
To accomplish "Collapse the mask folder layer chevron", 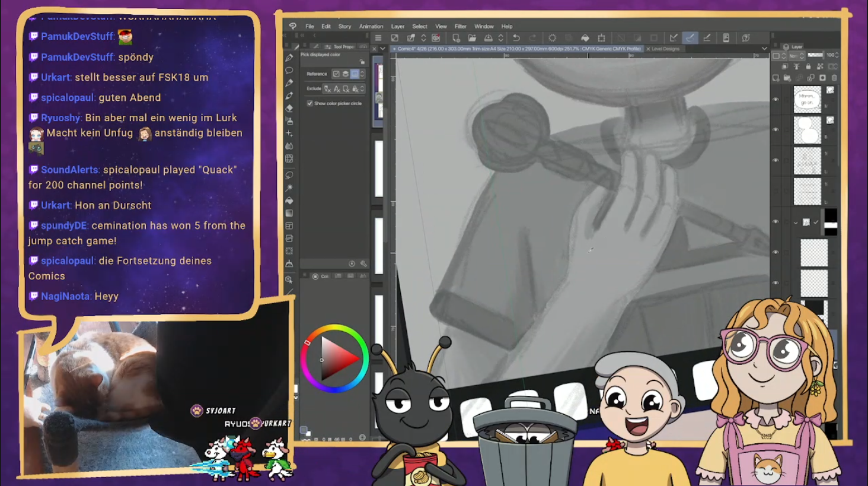I will click(796, 222).
